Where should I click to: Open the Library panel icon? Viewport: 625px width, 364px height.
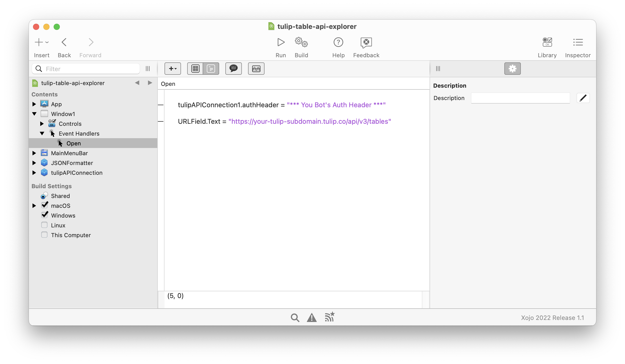pos(547,42)
